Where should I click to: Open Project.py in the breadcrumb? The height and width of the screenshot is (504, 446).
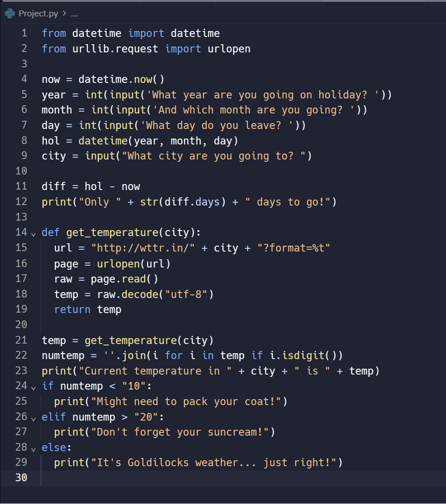click(38, 14)
